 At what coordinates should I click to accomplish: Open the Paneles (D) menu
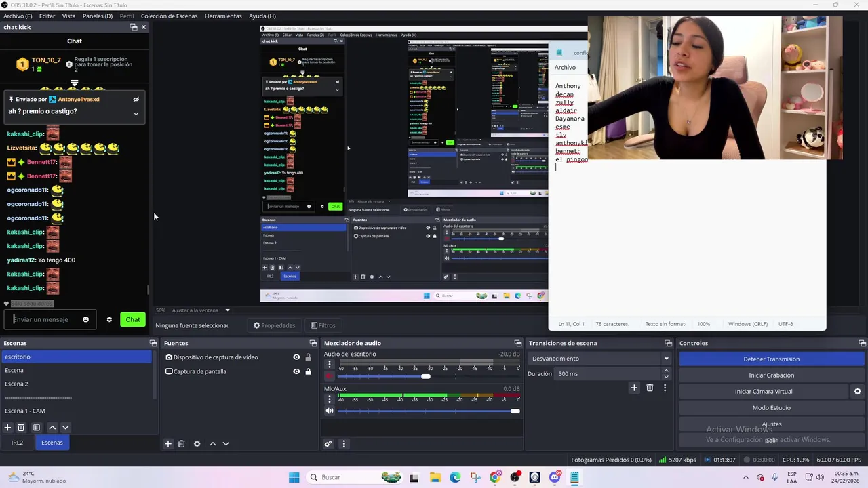coord(98,16)
